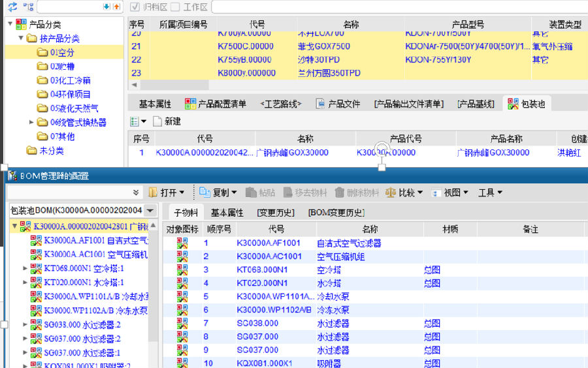
Task: Collapse the 按产品分类 tree node
Action: click(x=21, y=38)
